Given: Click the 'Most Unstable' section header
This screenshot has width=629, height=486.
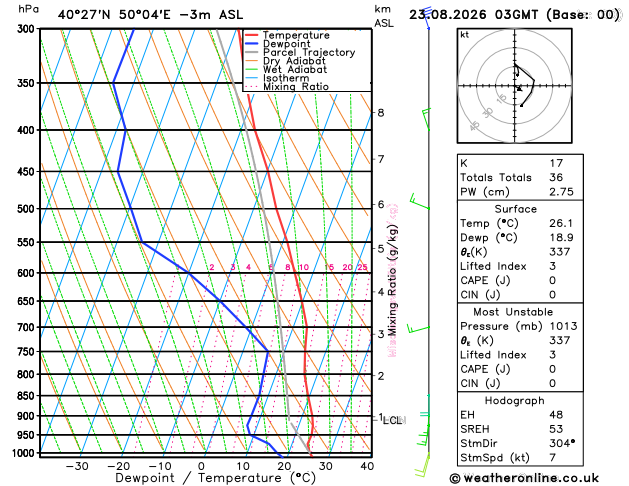Looking at the screenshot, I should pos(513,312).
